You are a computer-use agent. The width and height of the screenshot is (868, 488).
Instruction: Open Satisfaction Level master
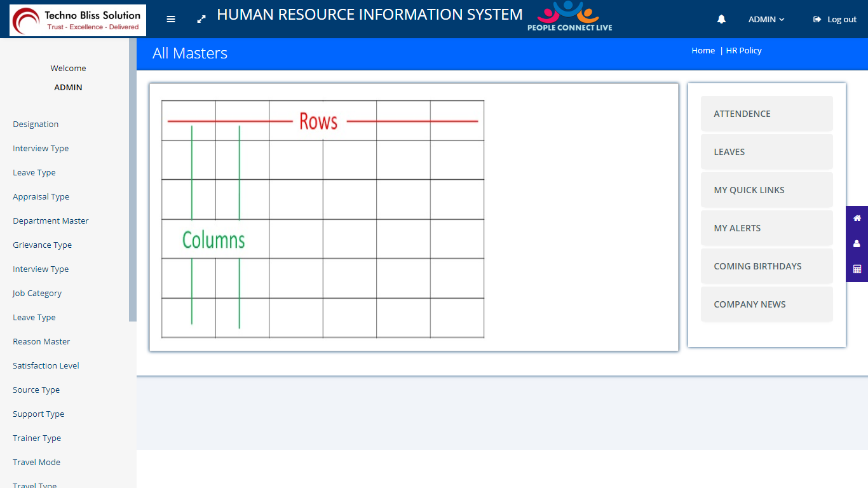(x=46, y=366)
